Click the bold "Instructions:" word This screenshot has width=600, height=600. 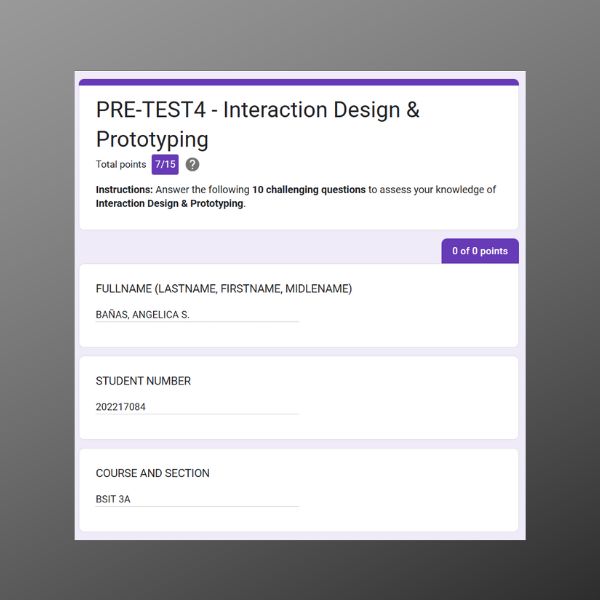[x=124, y=190]
